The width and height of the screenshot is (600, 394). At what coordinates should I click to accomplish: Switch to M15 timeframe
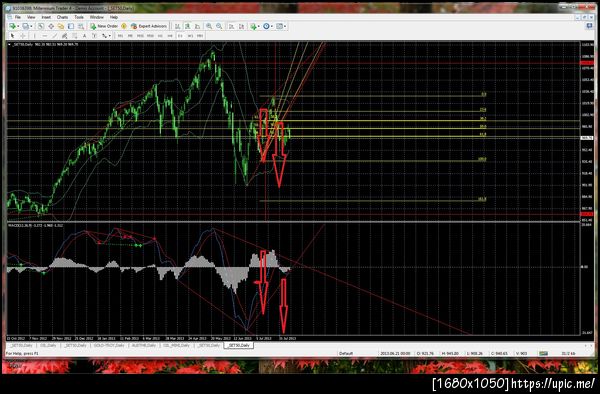pos(140,36)
